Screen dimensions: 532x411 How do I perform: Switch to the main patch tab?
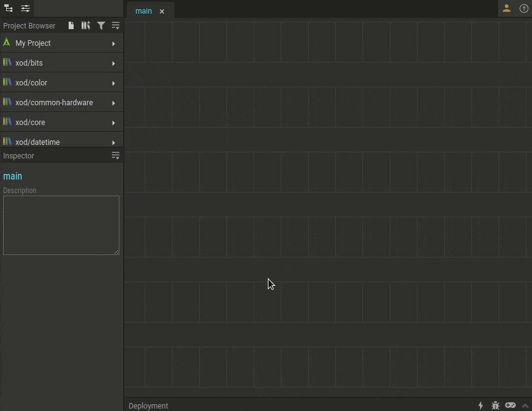click(x=144, y=11)
